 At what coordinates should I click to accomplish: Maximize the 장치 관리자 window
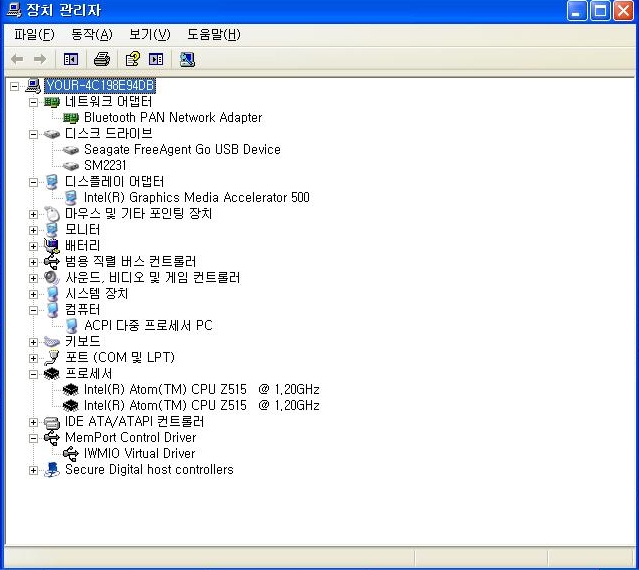[x=600, y=11]
